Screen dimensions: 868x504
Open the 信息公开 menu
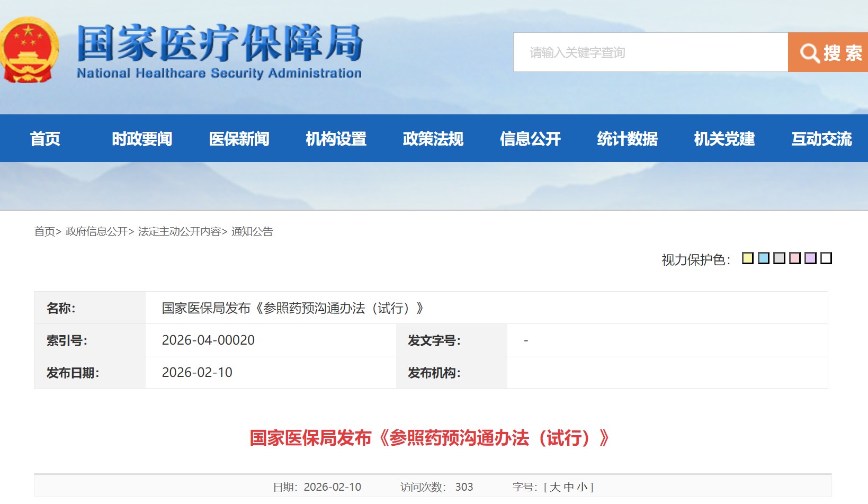coord(530,139)
